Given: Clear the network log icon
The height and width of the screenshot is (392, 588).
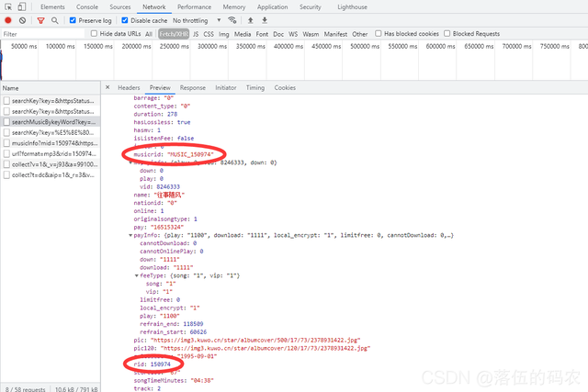Looking at the screenshot, I should (22, 20).
